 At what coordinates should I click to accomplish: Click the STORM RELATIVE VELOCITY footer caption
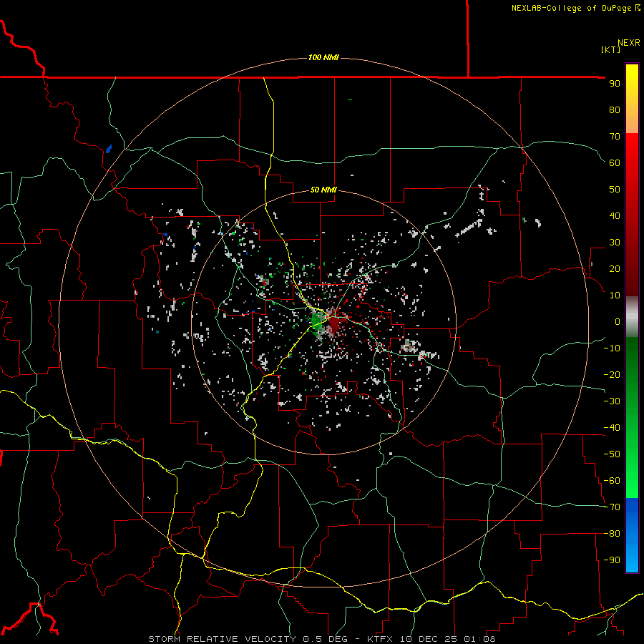(321, 639)
